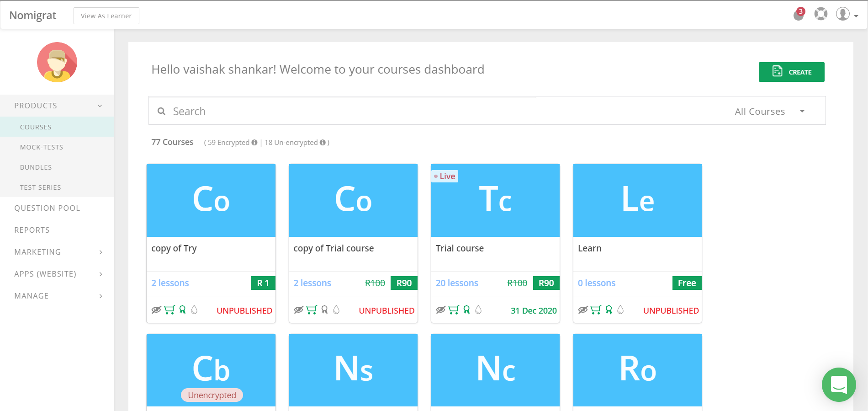
Task: Click the 77 Courses count text
Action: click(x=172, y=142)
